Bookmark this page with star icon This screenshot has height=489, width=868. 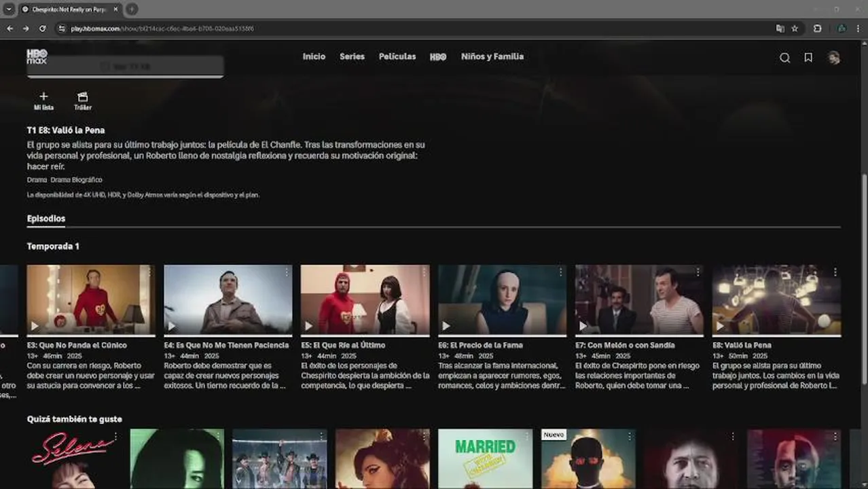pyautogui.click(x=795, y=29)
